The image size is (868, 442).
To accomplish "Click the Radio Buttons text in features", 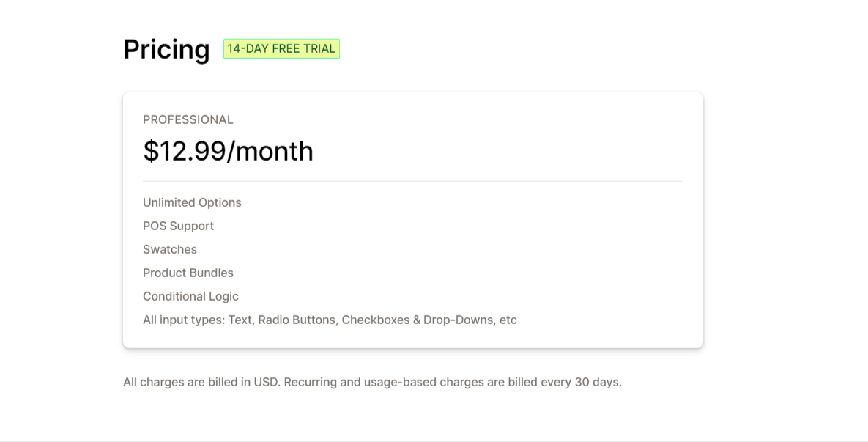I will tap(297, 320).
